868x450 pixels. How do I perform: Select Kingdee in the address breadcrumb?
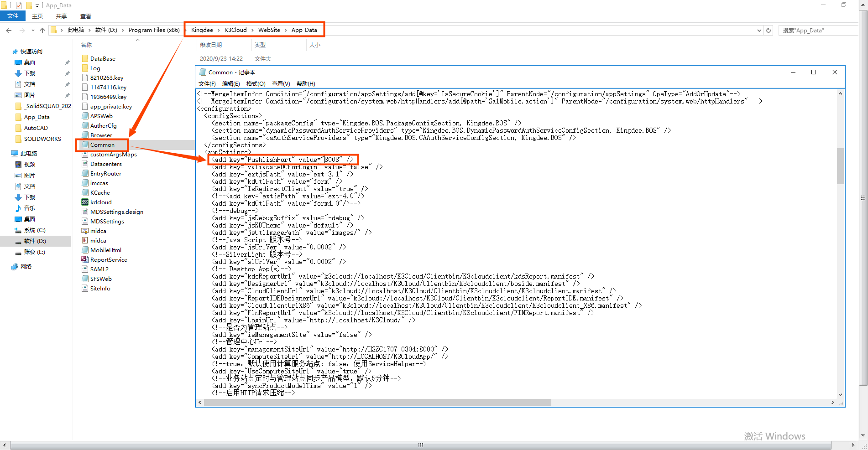(202, 30)
